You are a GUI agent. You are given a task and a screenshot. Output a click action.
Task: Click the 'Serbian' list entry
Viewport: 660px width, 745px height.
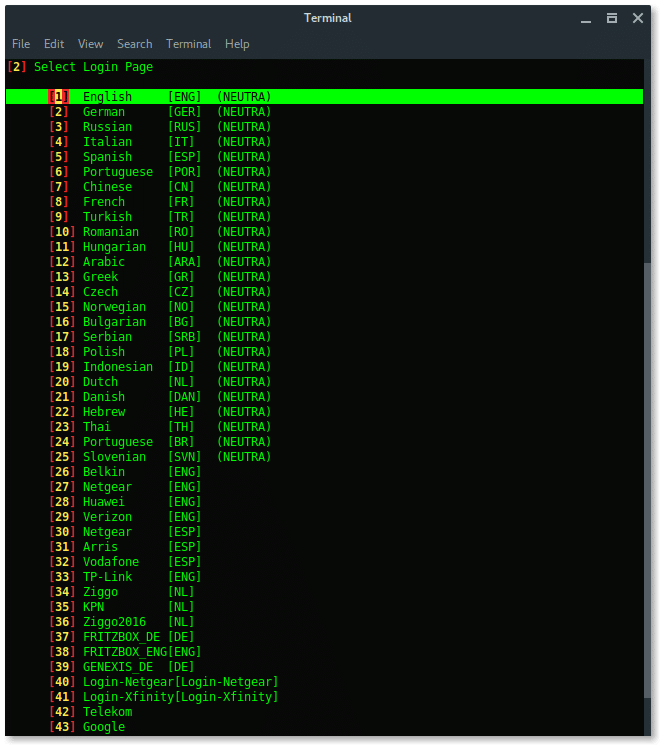click(107, 337)
